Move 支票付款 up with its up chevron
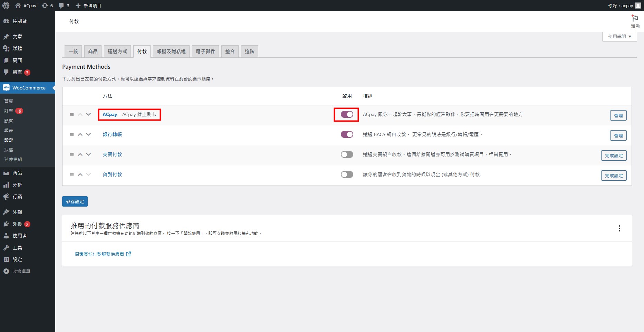 [x=80, y=154]
